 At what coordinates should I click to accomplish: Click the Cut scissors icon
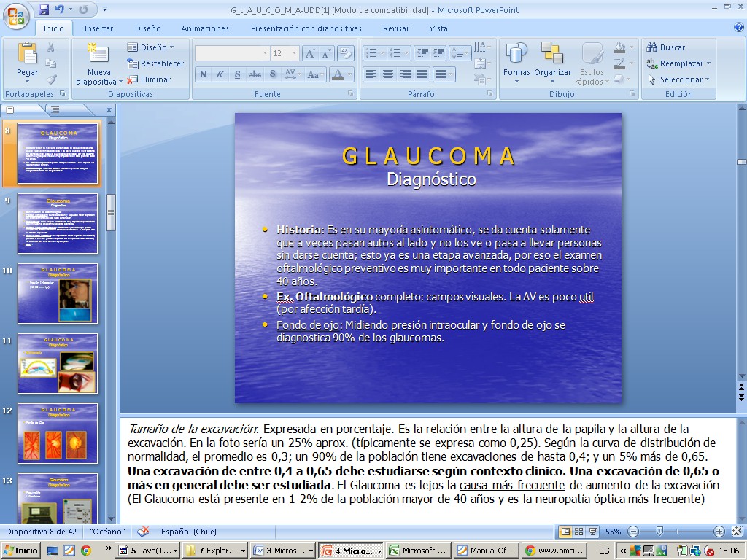tap(51, 47)
